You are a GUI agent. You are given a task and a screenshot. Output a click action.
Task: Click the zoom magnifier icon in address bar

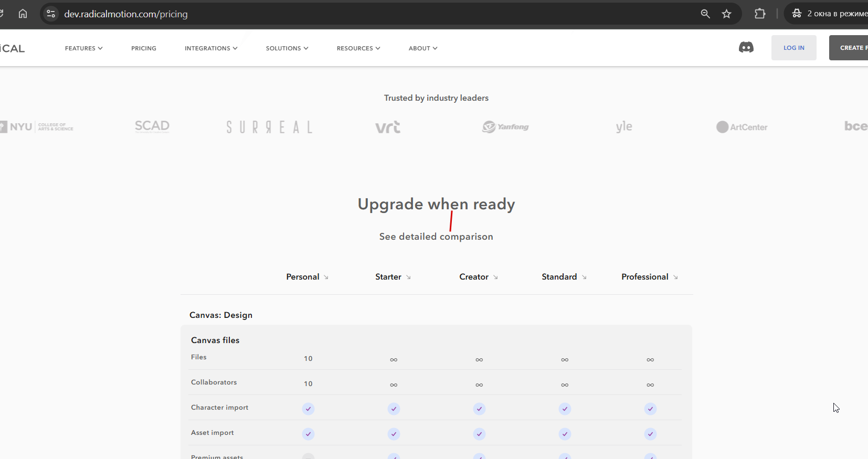point(705,14)
